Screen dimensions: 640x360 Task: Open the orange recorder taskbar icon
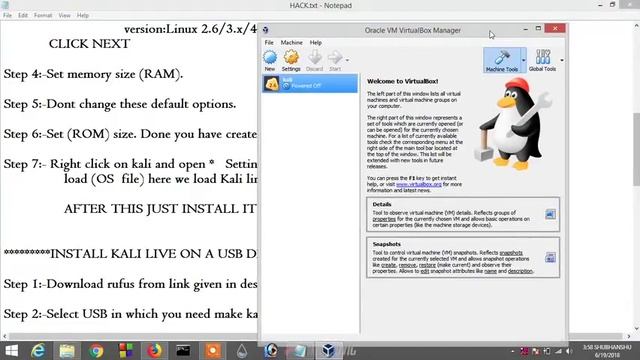(213, 351)
